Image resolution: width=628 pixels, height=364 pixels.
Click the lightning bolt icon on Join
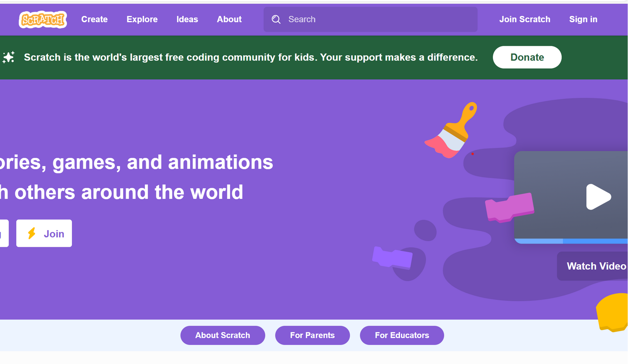[x=32, y=234]
